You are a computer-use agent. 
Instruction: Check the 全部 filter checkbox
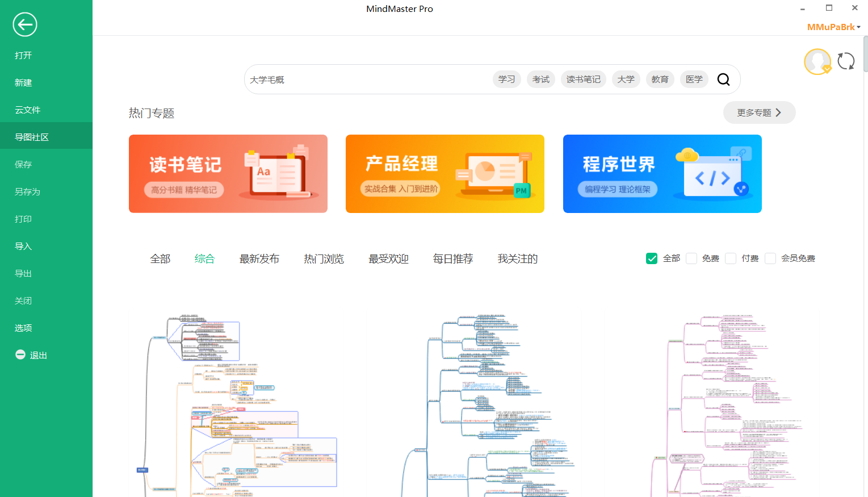(x=652, y=258)
